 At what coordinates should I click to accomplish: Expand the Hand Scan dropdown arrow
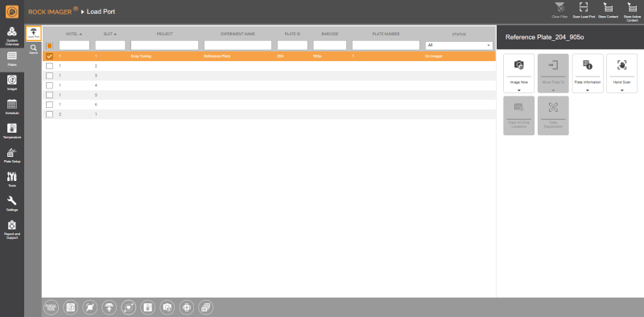click(621, 90)
